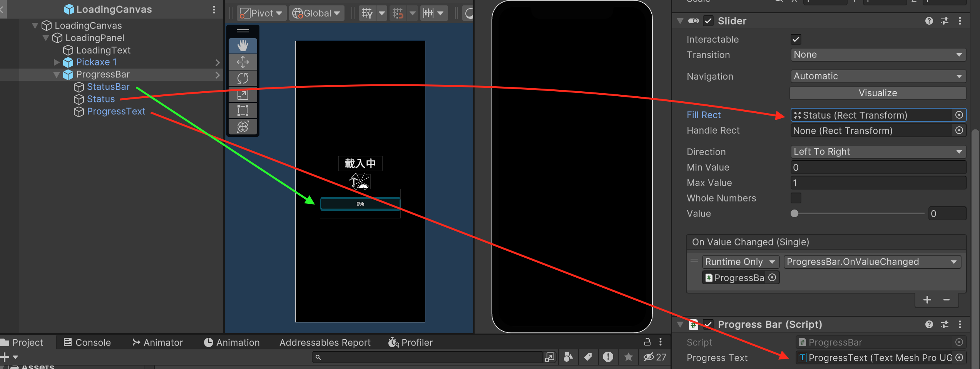Expand the Pickaxe 1 hierarchy item
Screen dimensions: 980x369
57,62
